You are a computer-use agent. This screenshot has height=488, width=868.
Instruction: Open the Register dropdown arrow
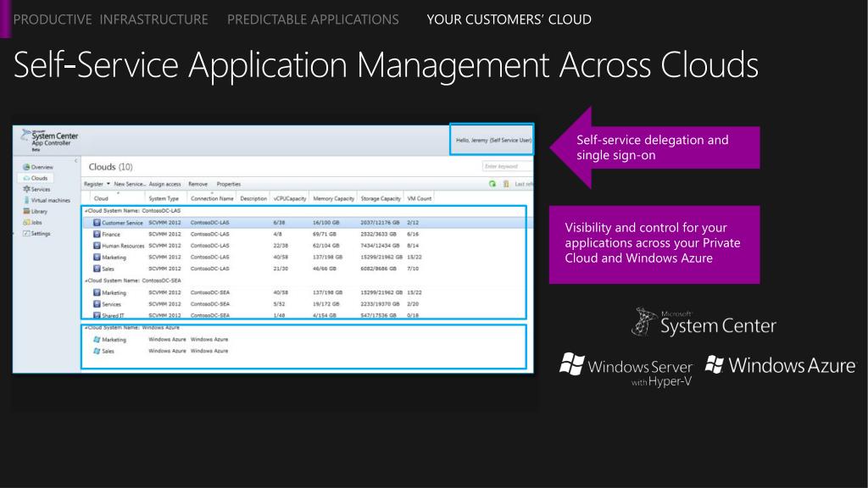(x=108, y=184)
